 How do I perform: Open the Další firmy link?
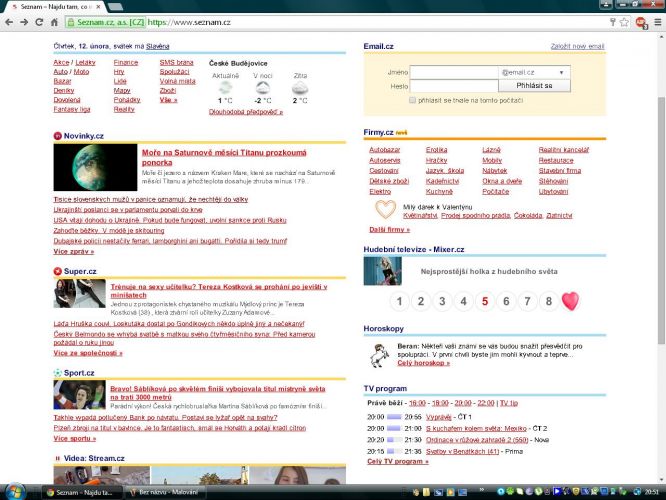click(x=389, y=229)
